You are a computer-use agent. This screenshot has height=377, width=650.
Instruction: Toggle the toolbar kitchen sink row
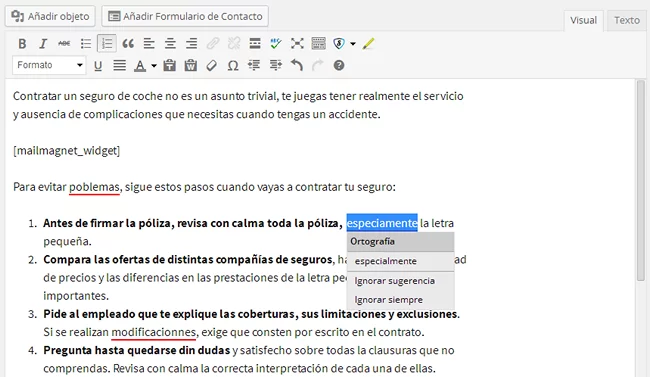318,44
